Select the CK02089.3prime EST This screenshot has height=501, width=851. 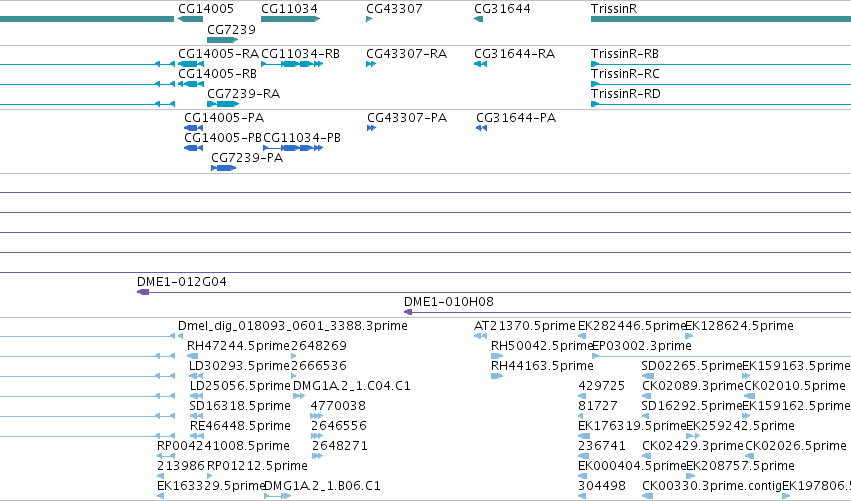coord(646,396)
